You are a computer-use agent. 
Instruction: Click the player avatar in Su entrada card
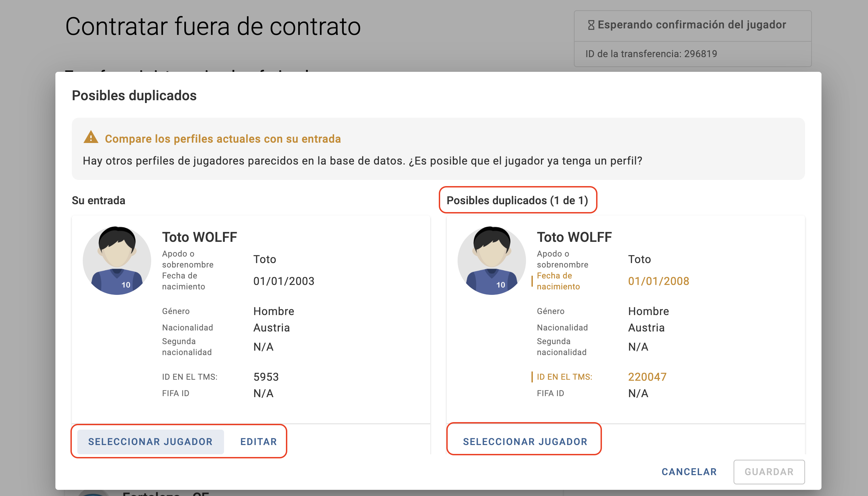tap(117, 260)
